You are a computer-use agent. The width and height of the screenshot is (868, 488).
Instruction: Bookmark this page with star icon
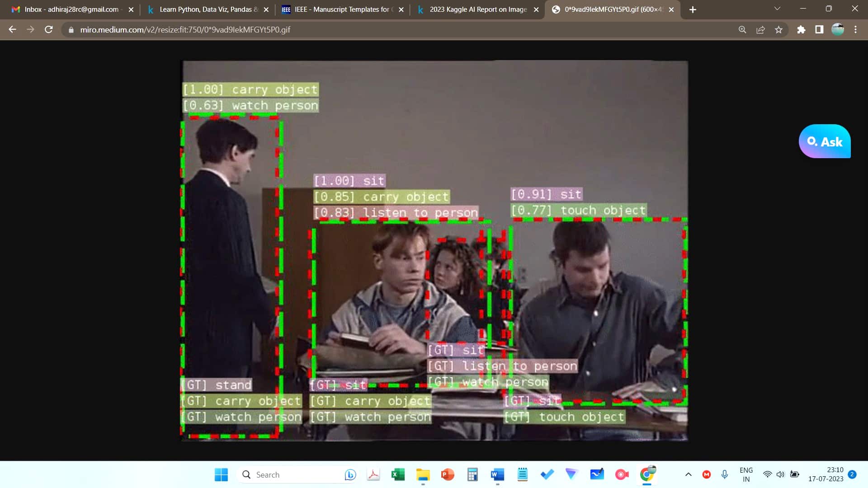[778, 30]
